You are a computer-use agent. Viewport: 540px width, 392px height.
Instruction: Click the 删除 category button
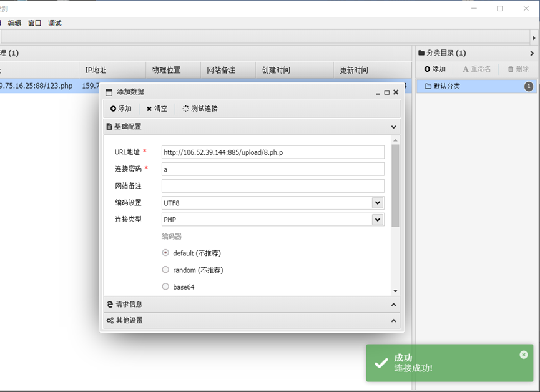pos(518,69)
